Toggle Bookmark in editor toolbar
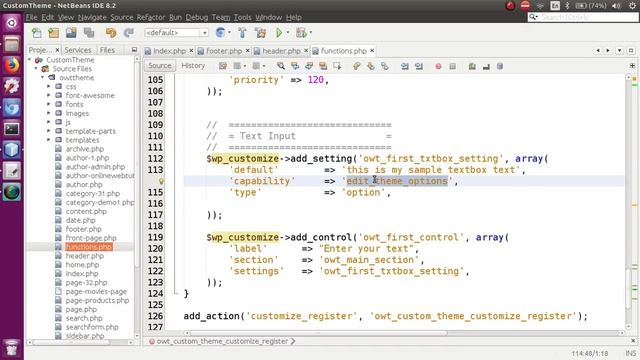The image size is (640, 360). tap(384, 66)
